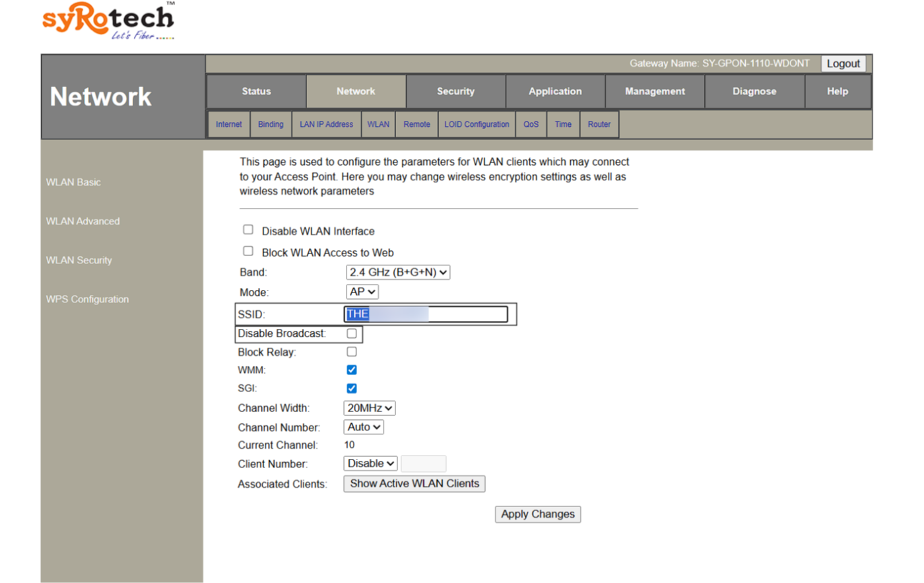Open the Channel Width dropdown
The width and height of the screenshot is (924, 583).
point(369,407)
